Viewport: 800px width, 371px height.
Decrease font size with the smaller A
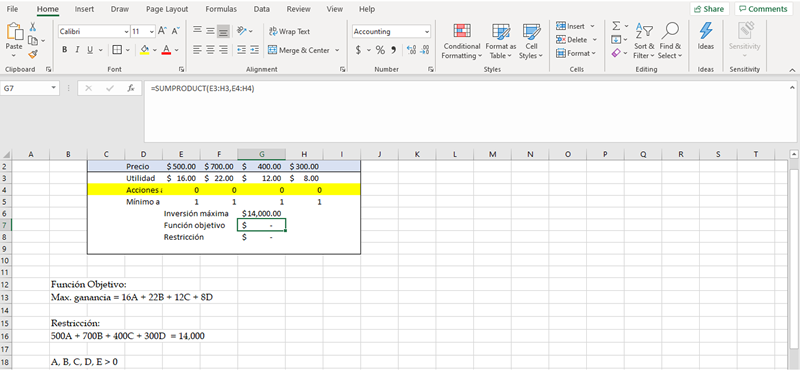pyautogui.click(x=176, y=31)
